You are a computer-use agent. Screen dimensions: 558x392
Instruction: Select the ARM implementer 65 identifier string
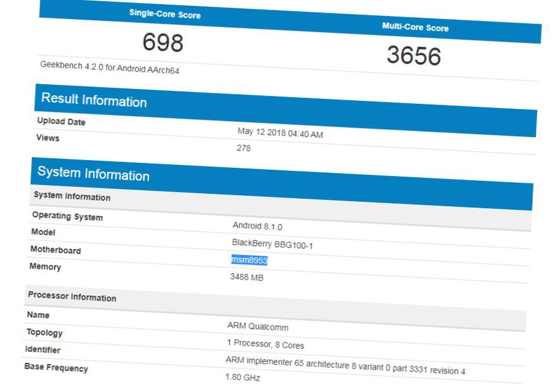(345, 365)
